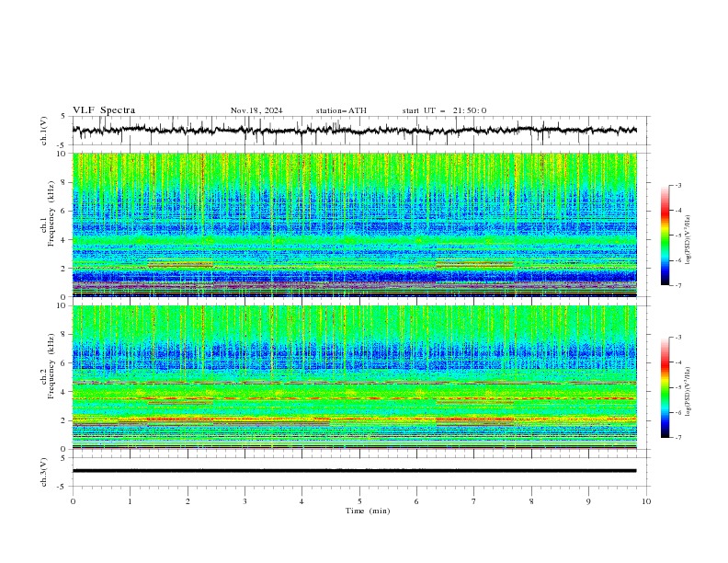The width and height of the screenshot is (728, 563).
Task: Click tick label "0" on the Time axis
Action: [73, 501]
